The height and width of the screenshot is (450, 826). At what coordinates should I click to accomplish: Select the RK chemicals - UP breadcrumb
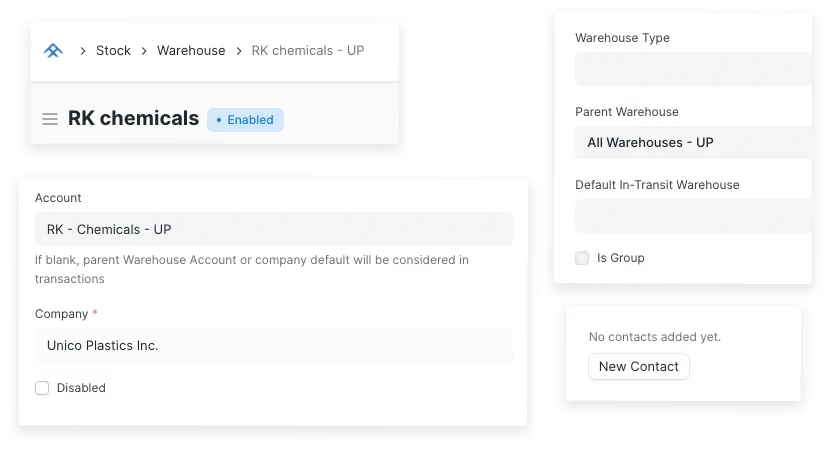click(x=307, y=50)
